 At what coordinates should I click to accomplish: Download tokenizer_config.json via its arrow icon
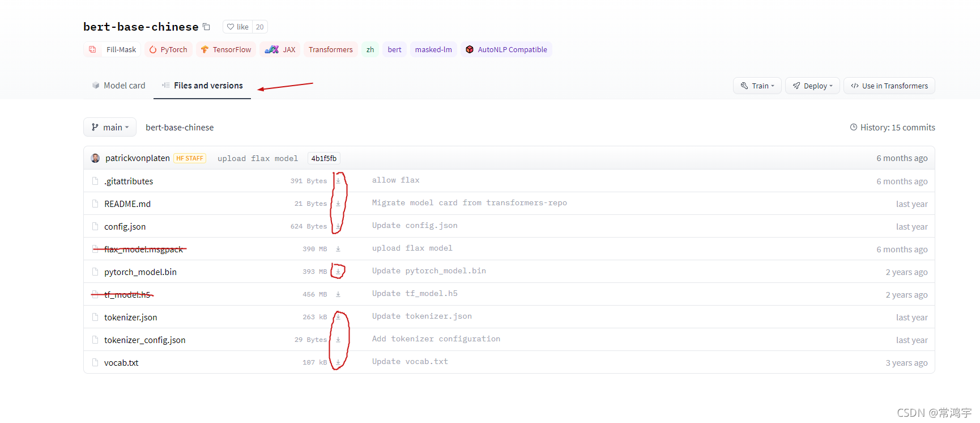pos(338,340)
